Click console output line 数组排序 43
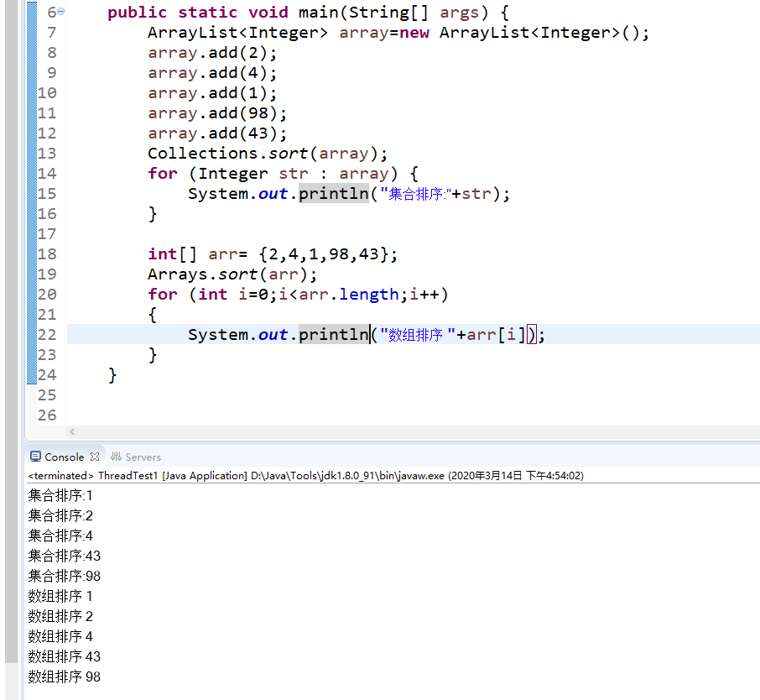This screenshot has height=700, width=760. [x=64, y=657]
